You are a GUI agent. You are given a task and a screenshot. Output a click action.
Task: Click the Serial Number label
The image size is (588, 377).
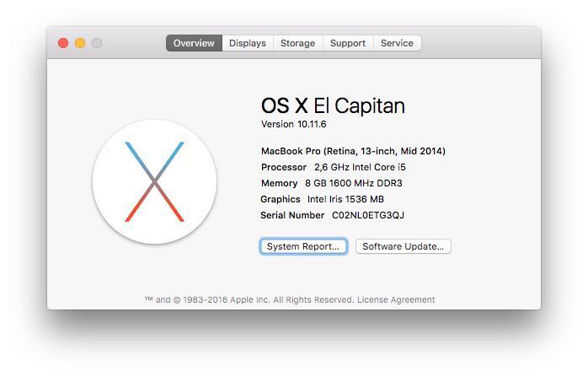(x=292, y=215)
